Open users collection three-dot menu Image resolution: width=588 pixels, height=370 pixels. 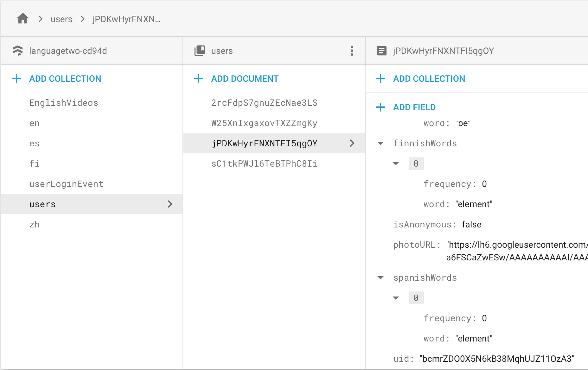click(352, 51)
